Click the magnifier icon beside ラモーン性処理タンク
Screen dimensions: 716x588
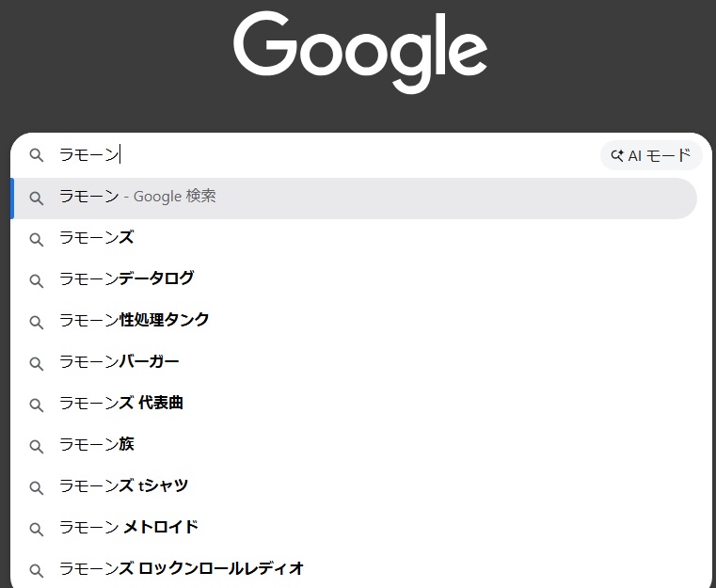click(x=37, y=322)
